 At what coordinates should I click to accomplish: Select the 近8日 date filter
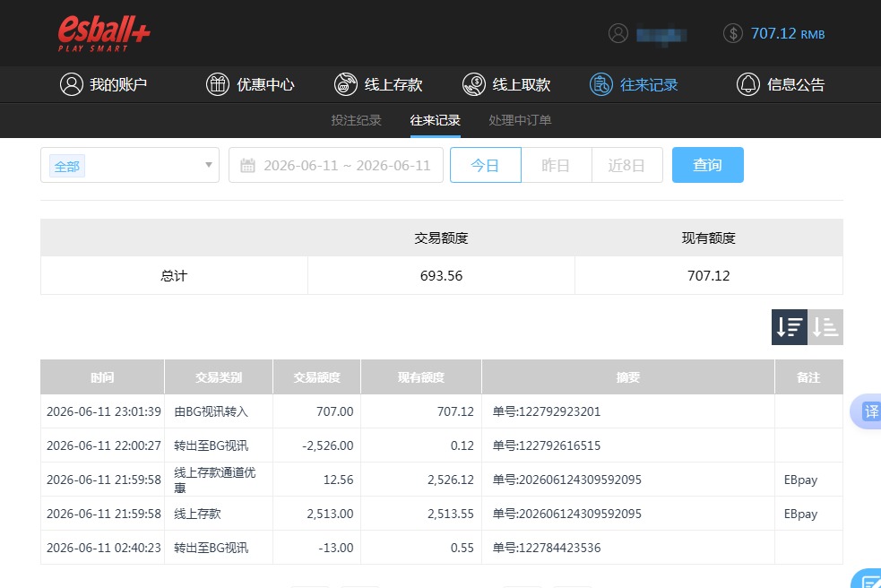click(x=627, y=165)
